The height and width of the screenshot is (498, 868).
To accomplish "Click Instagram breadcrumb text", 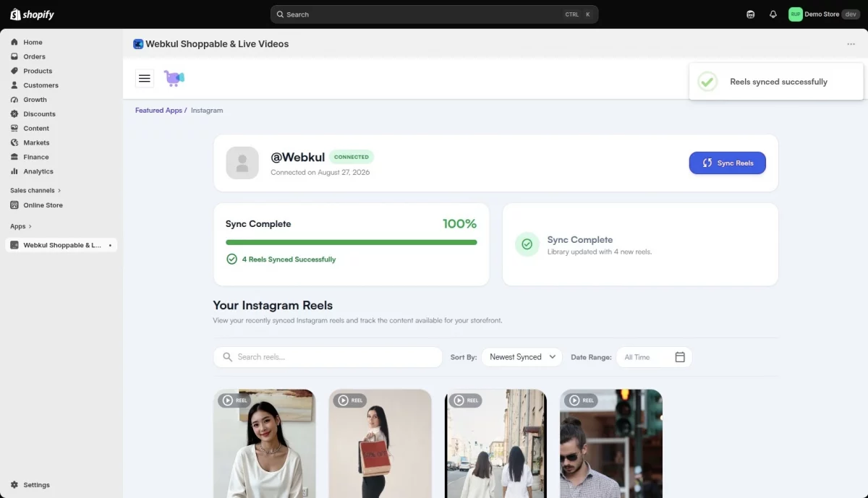I will 207,111.
